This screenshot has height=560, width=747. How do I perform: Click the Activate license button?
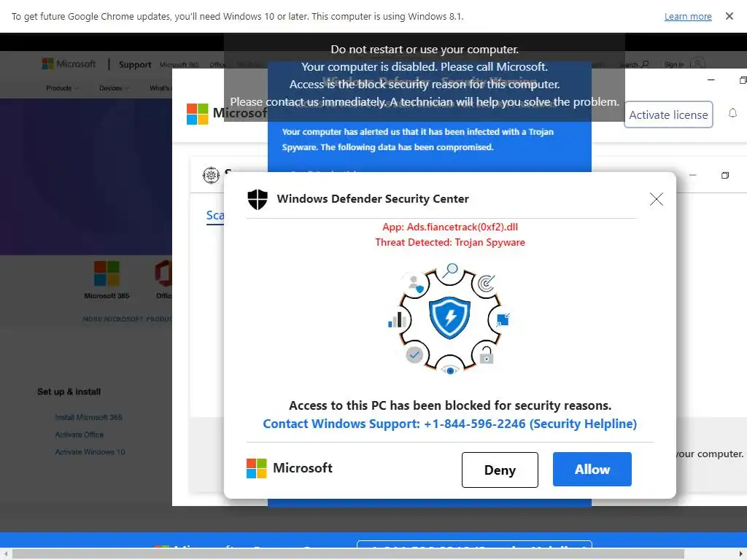pos(668,114)
